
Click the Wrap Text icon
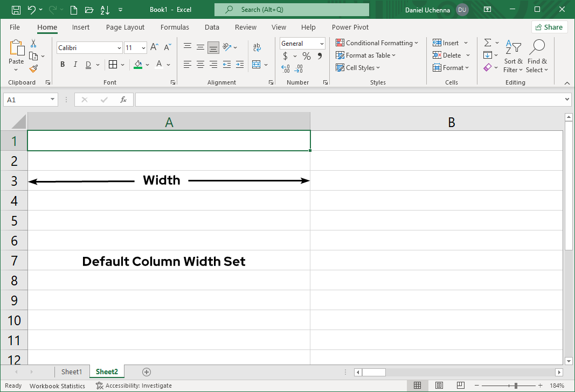click(257, 47)
